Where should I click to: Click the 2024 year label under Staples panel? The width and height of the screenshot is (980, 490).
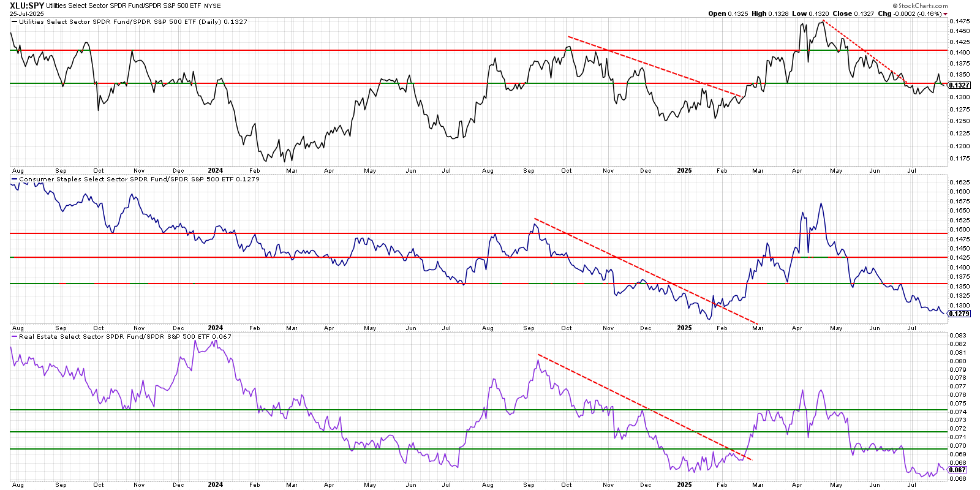pos(216,328)
